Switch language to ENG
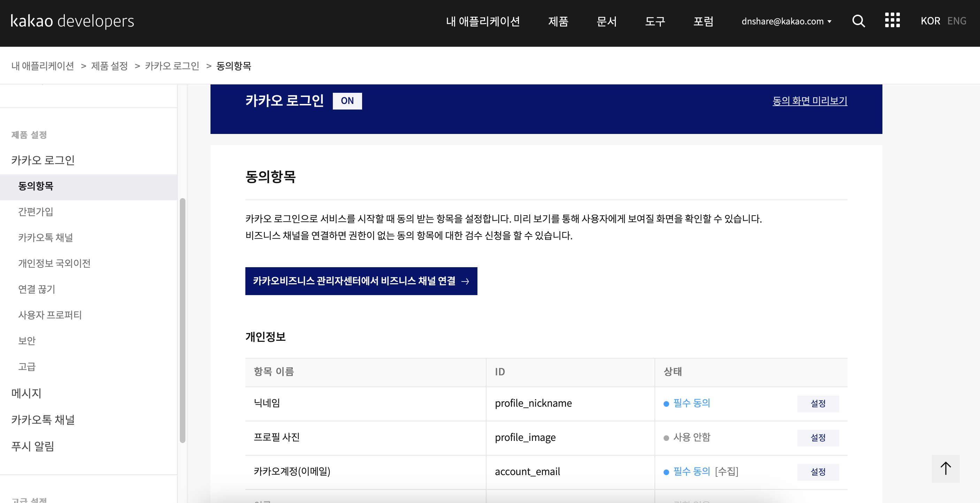 (x=956, y=21)
